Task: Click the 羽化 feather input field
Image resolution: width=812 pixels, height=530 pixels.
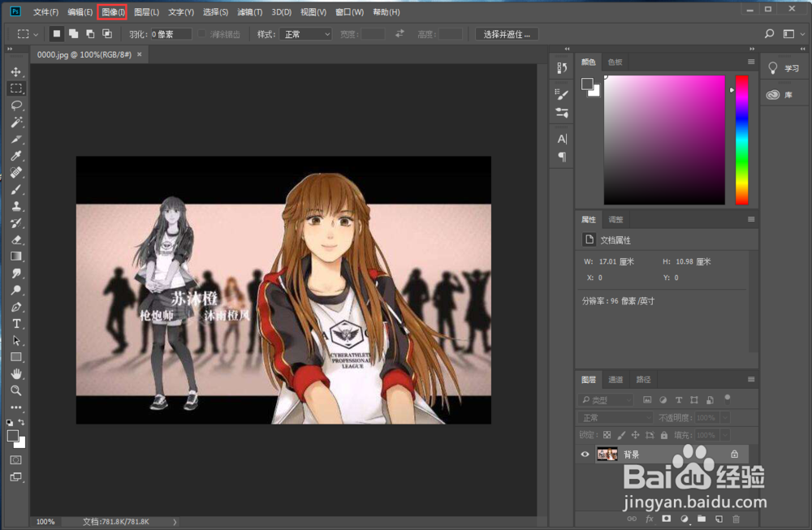Action: click(171, 34)
